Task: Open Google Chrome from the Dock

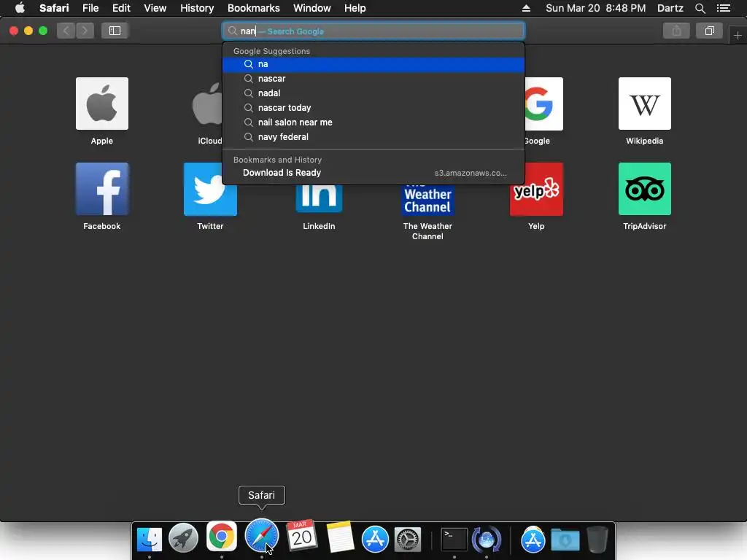Action: coord(222,536)
